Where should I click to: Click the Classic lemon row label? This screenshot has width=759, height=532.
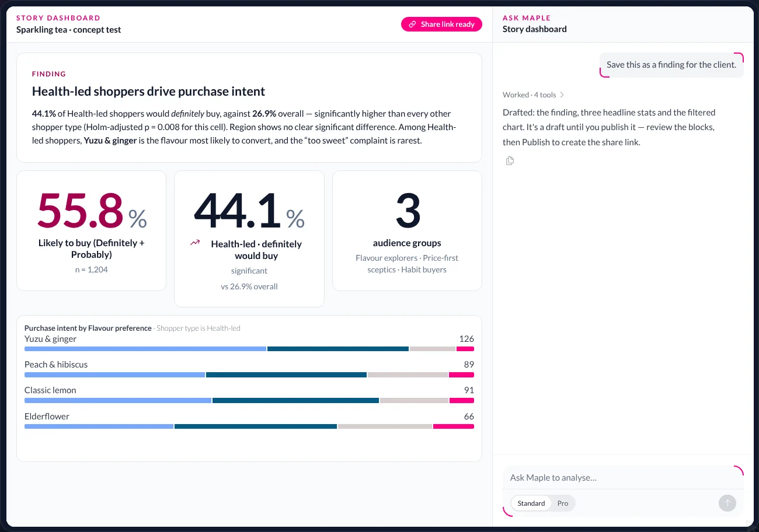[x=50, y=390]
